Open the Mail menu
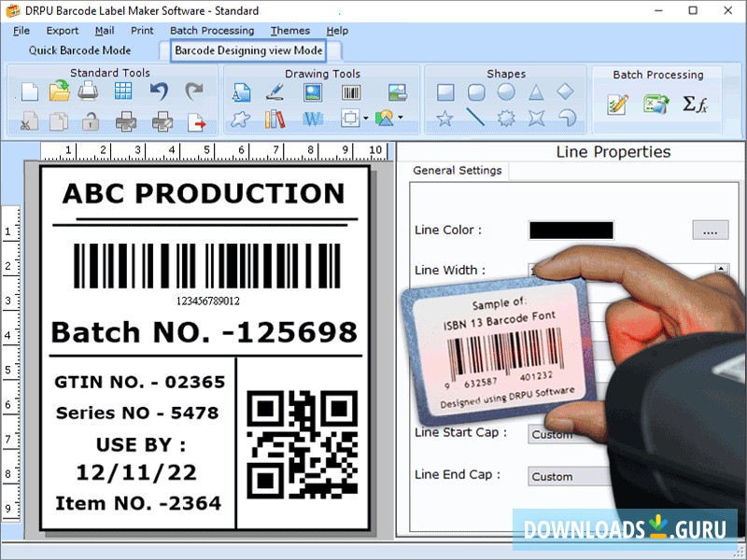This screenshot has height=560, width=747. click(105, 31)
